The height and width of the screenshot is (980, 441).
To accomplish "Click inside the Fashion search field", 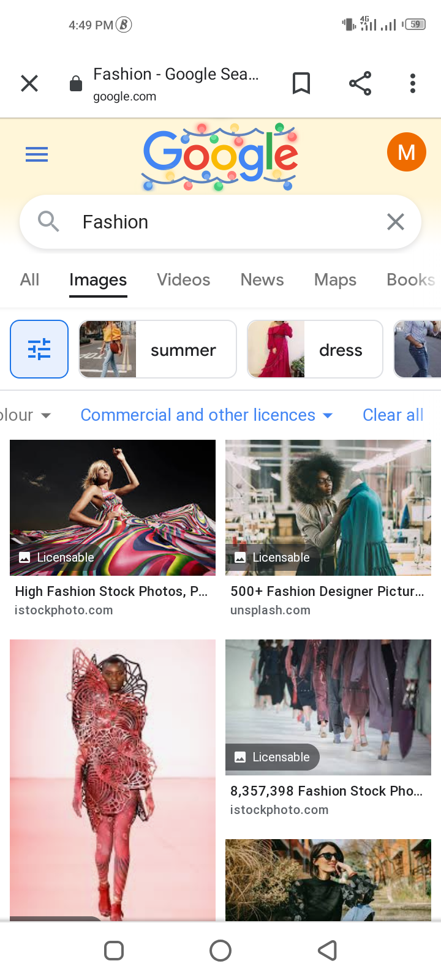I will tap(221, 222).
